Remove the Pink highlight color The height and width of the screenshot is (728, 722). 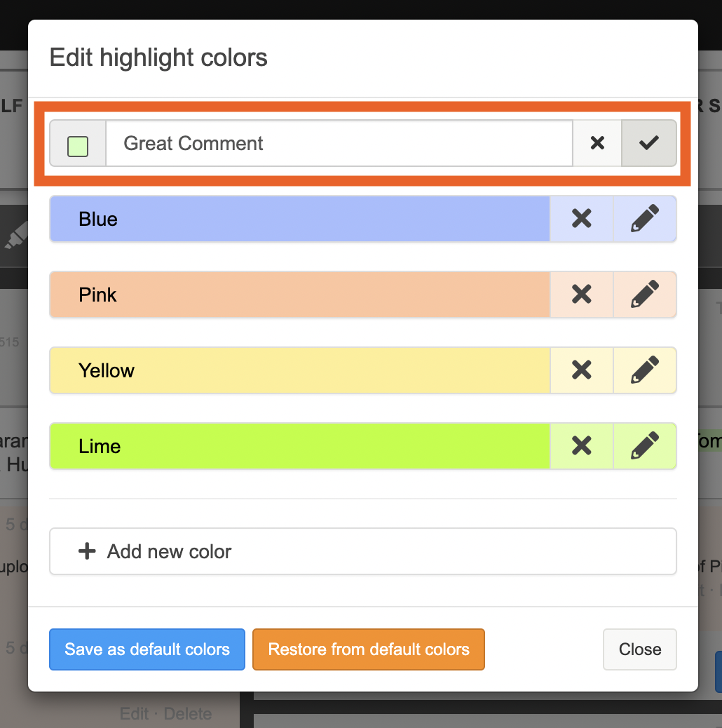(x=581, y=295)
